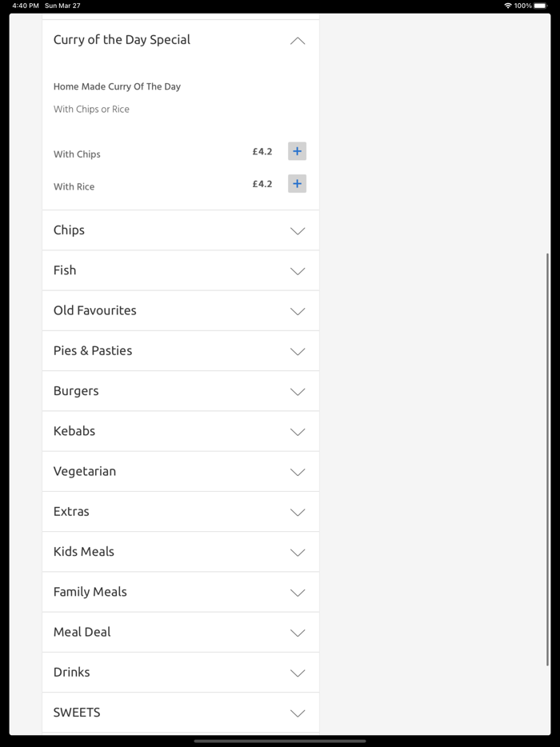Viewport: 560px width, 747px height.
Task: Collapse Curry of the Day Special section
Action: (x=298, y=41)
